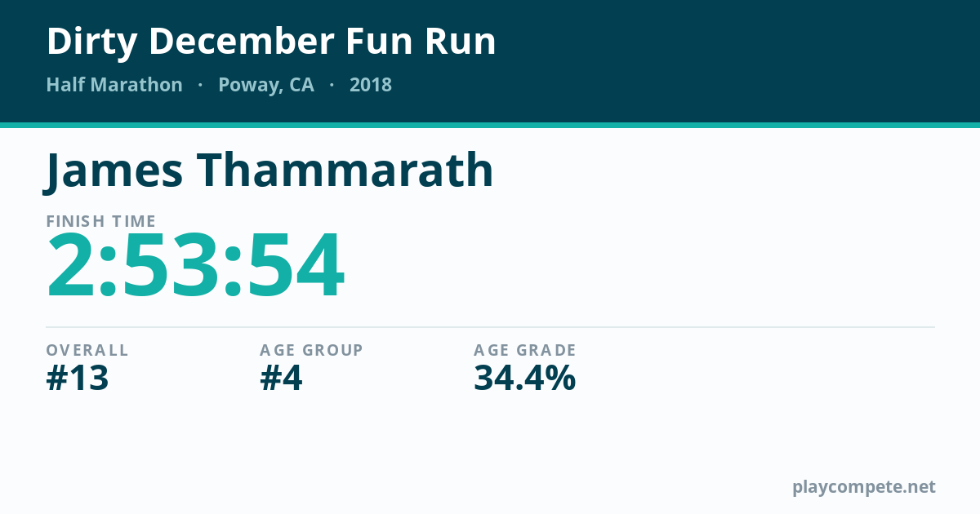Viewport: 980px width, 514px height.
Task: Click the dot separator after Half Marathon
Action: (x=200, y=85)
